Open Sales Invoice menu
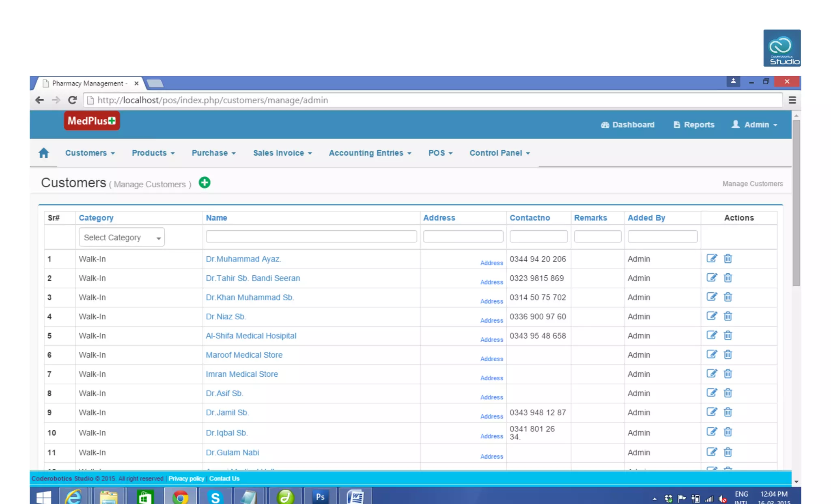The height and width of the screenshot is (504, 831). coord(282,153)
